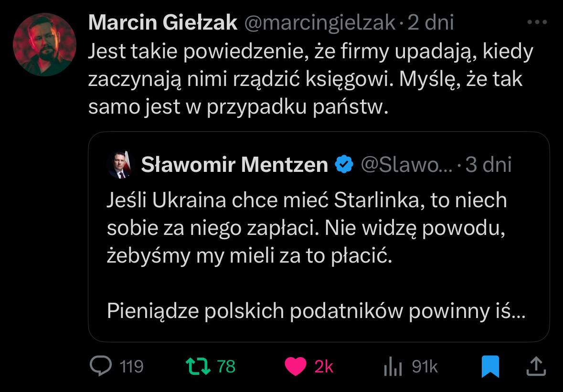This screenshot has width=563, height=392.
Task: Open the "2 dni" timestamp link
Action: 430,22
